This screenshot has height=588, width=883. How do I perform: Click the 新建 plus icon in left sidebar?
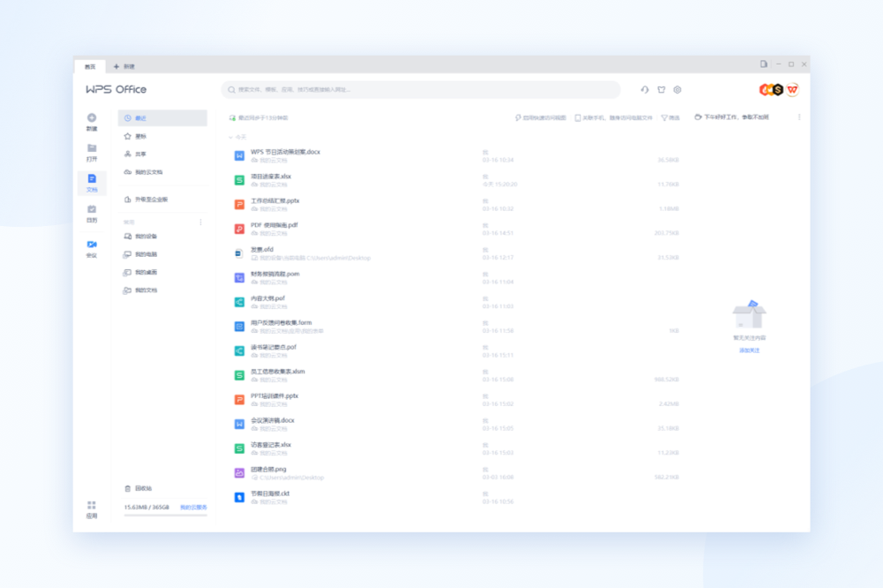pos(92,118)
